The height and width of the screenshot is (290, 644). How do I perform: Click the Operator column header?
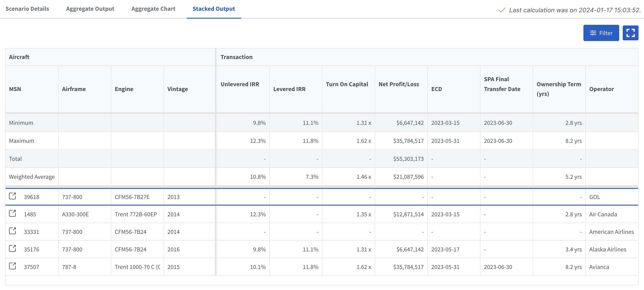tap(601, 89)
